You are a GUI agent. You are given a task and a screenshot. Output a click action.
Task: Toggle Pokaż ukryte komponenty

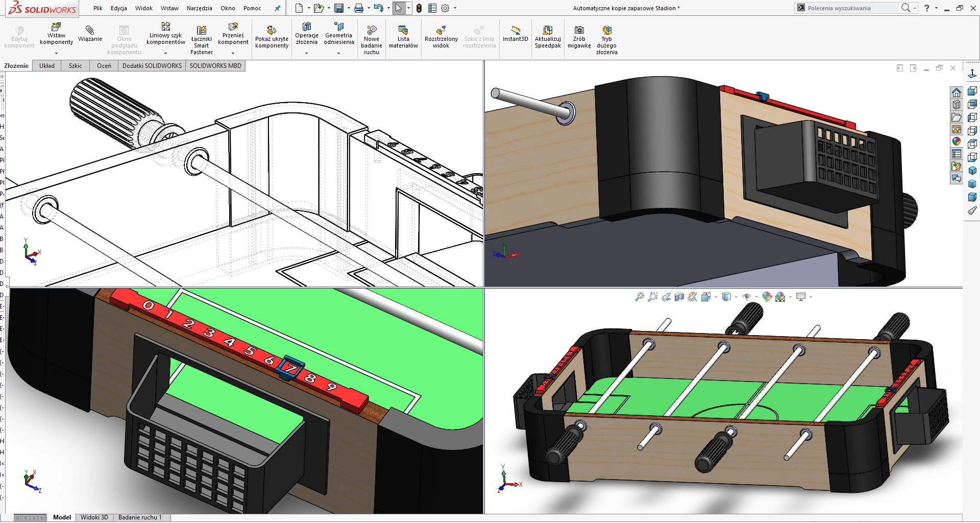pyautogui.click(x=271, y=36)
